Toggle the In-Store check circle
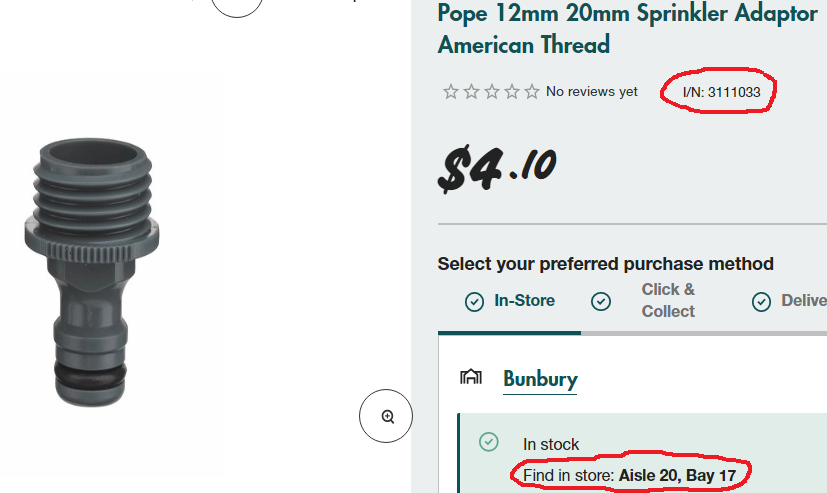 pyautogui.click(x=475, y=301)
